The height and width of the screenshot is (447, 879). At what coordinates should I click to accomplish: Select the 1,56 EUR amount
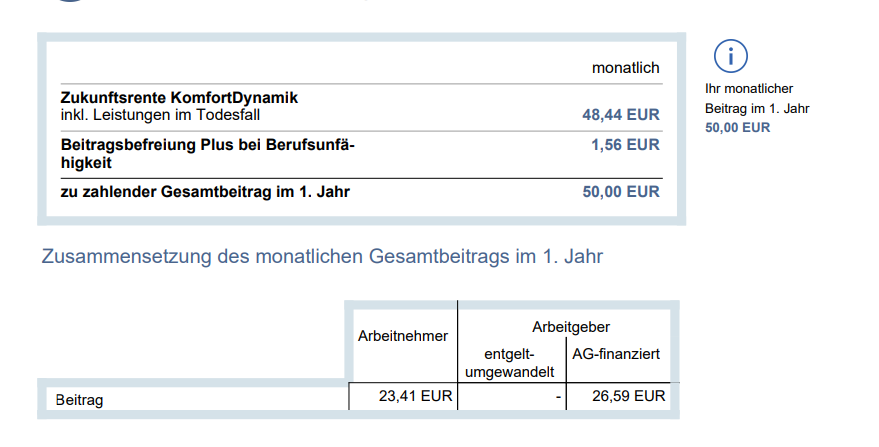pyautogui.click(x=626, y=145)
